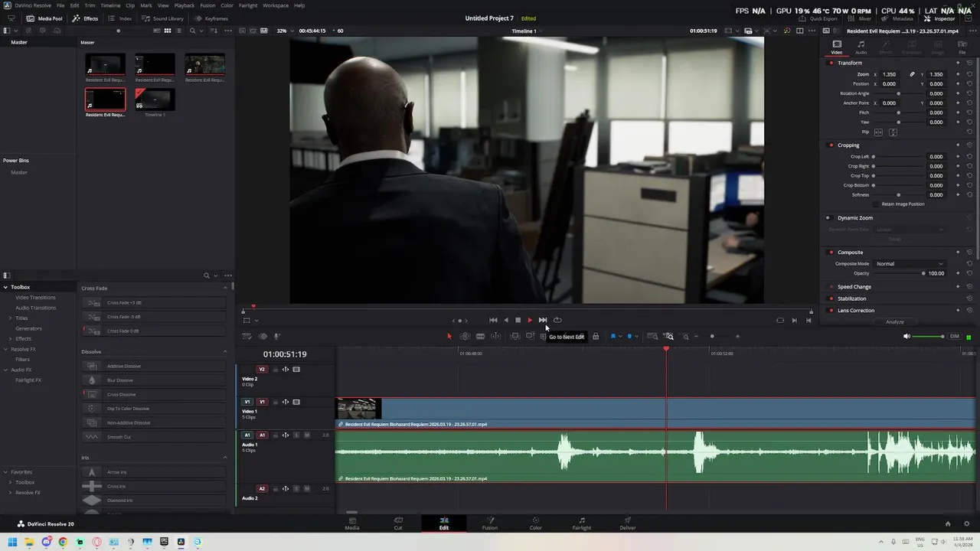Image resolution: width=980 pixels, height=551 pixels.
Task: Select Video Transitions in the Toolbox
Action: pos(35,297)
